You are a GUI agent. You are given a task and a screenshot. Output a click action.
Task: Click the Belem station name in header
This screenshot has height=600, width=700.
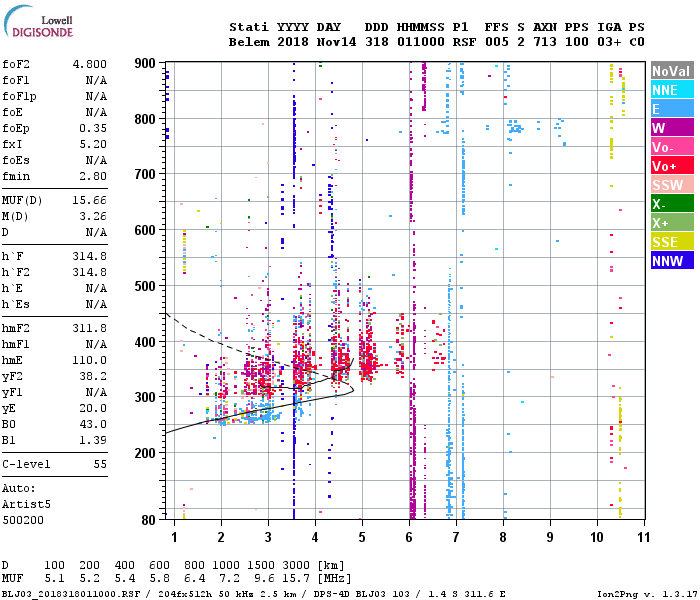pos(249,42)
